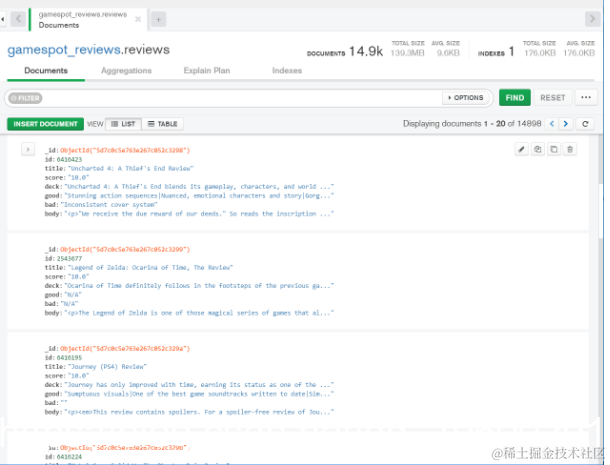
Task: Click the Find button
Action: point(515,98)
